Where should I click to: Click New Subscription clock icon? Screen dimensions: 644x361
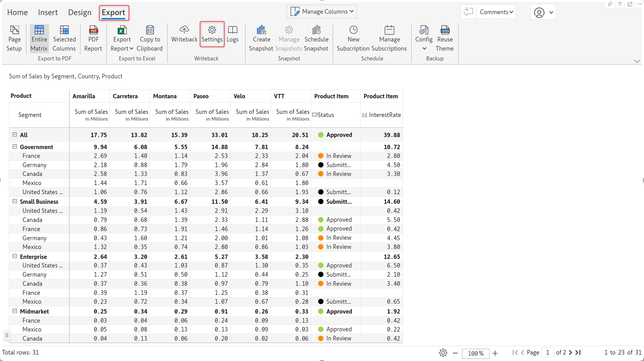click(x=353, y=30)
